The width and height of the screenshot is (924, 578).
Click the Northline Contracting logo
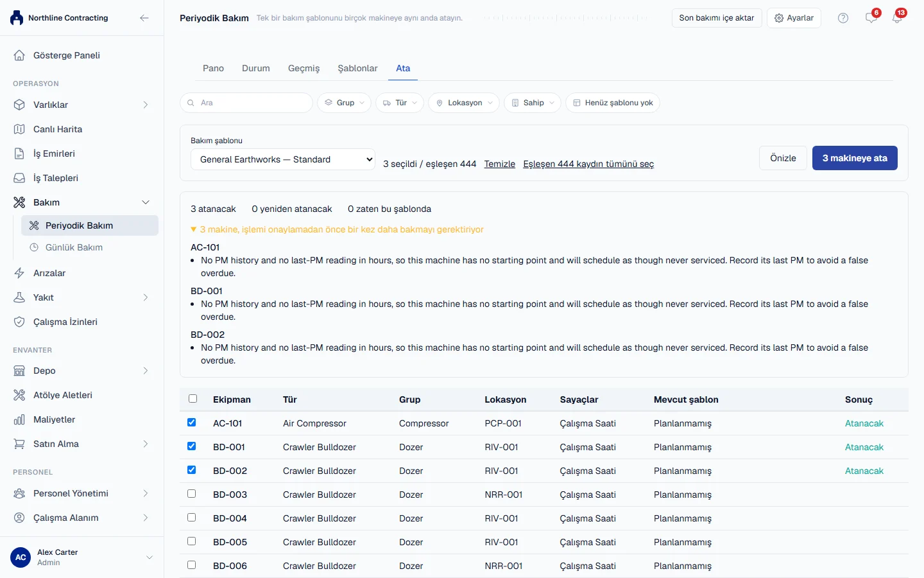pyautogui.click(x=17, y=18)
